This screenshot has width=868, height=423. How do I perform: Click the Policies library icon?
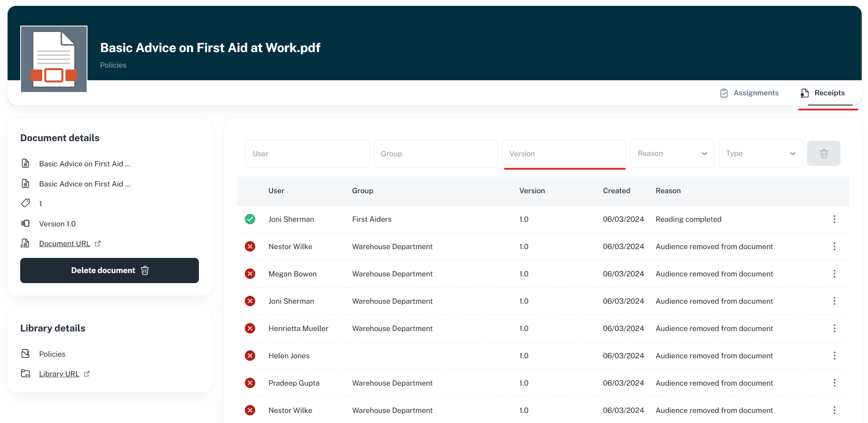(25, 354)
